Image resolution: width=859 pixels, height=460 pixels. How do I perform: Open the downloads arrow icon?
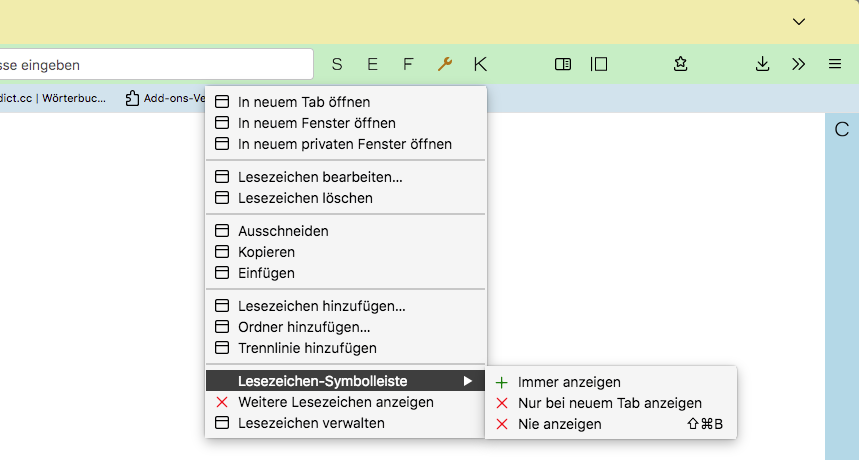pyautogui.click(x=762, y=64)
